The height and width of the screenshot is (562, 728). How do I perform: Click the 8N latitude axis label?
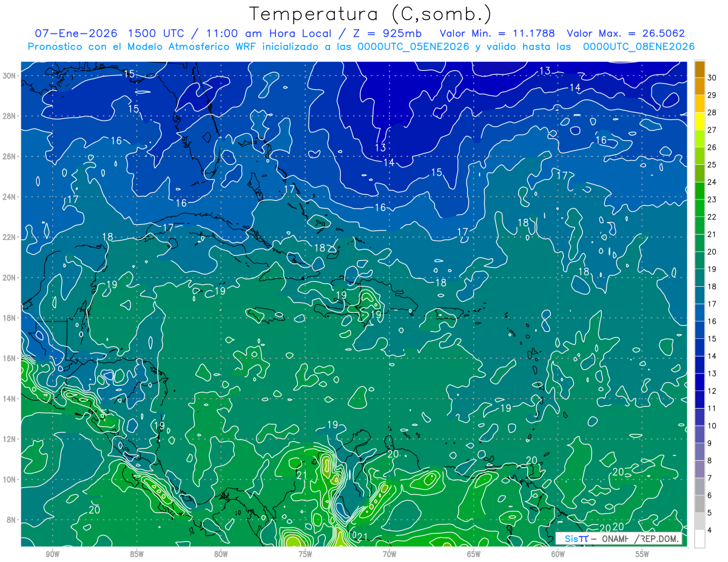(12, 520)
